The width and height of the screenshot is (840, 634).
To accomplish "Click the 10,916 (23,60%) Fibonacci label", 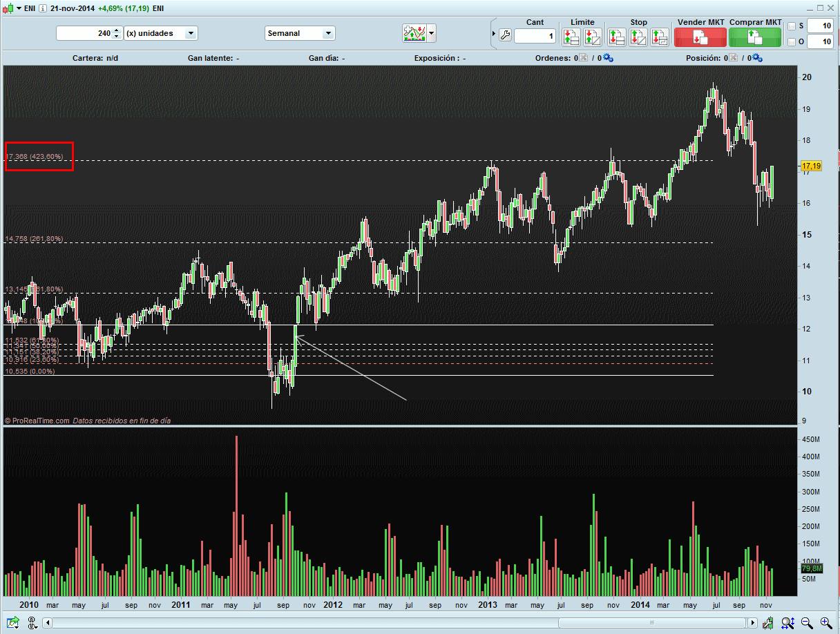I will coord(32,360).
